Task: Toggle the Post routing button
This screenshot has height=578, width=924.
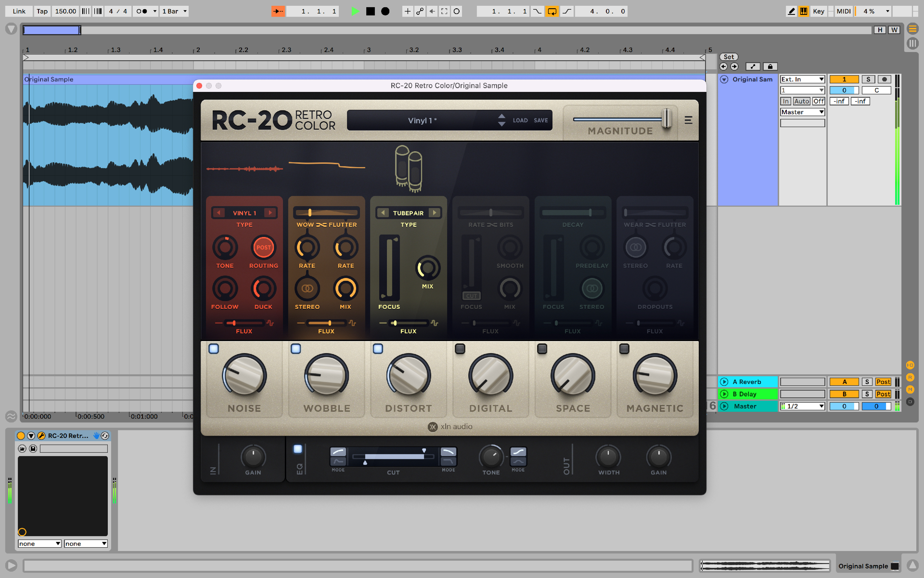Action: (263, 248)
